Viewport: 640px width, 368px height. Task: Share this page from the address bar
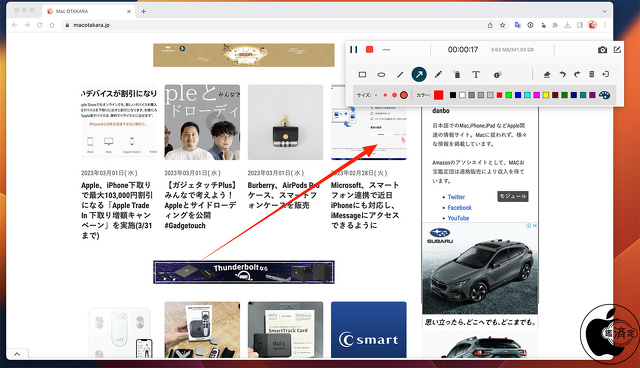490,25
